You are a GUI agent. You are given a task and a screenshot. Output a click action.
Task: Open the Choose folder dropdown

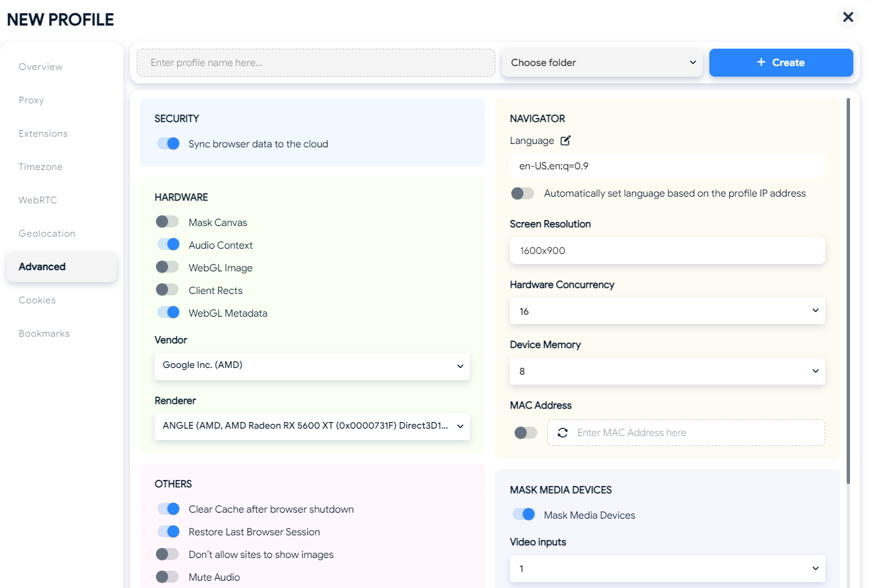(602, 63)
